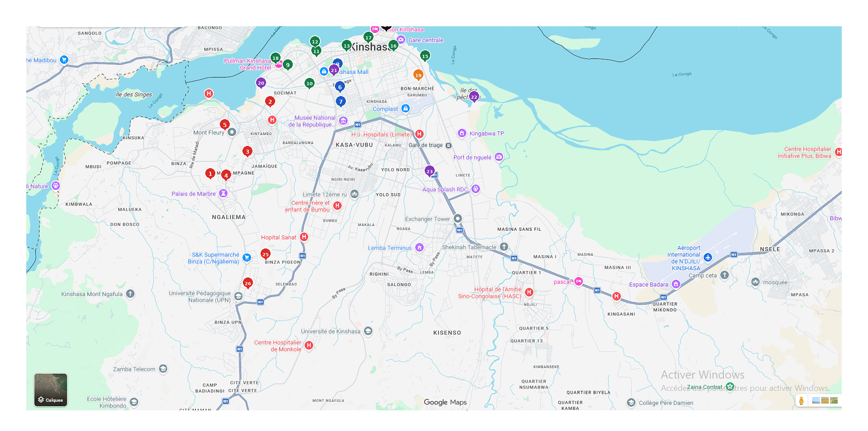Select the Kingabwa TP icon
Image resolution: width=868 pixels, height=431 pixels.
click(x=462, y=133)
